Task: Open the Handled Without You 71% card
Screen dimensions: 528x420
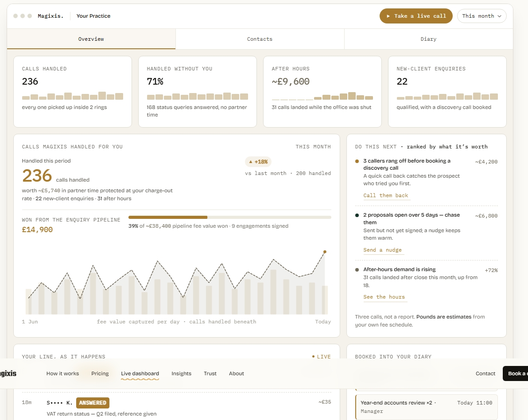Action: click(x=197, y=92)
